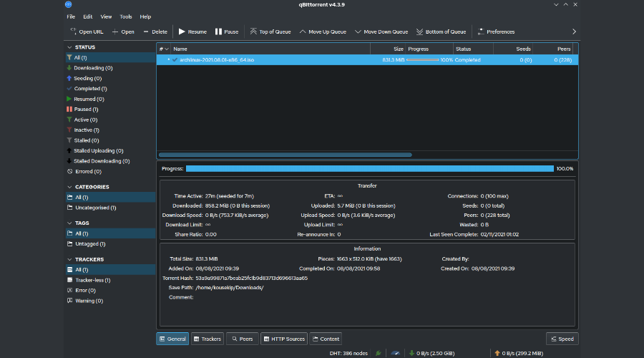Select Untagged (1) tag filter
The width and height of the screenshot is (644, 358).
[110, 243]
